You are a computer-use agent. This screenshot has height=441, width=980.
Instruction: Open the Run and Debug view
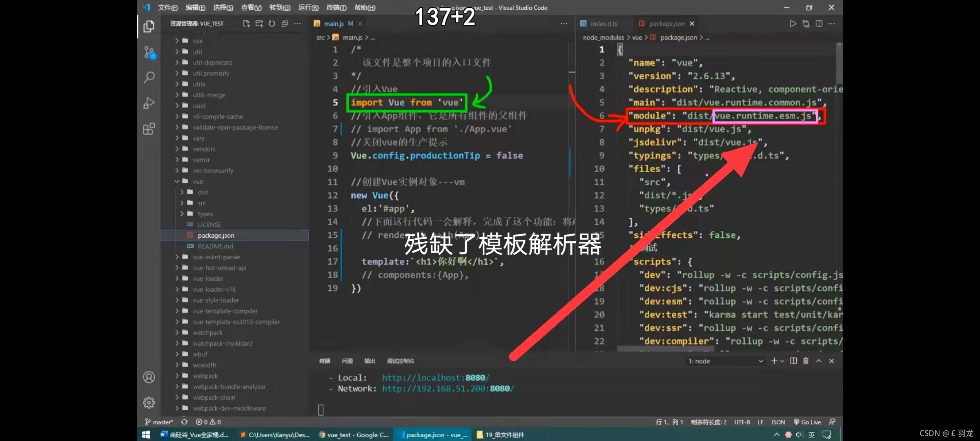149,103
